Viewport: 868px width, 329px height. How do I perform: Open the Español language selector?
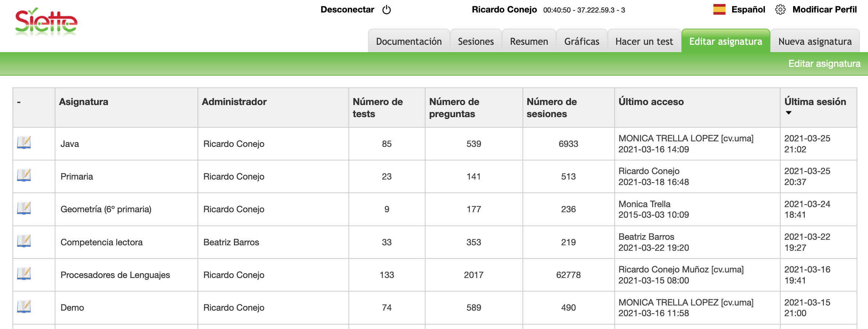[748, 10]
